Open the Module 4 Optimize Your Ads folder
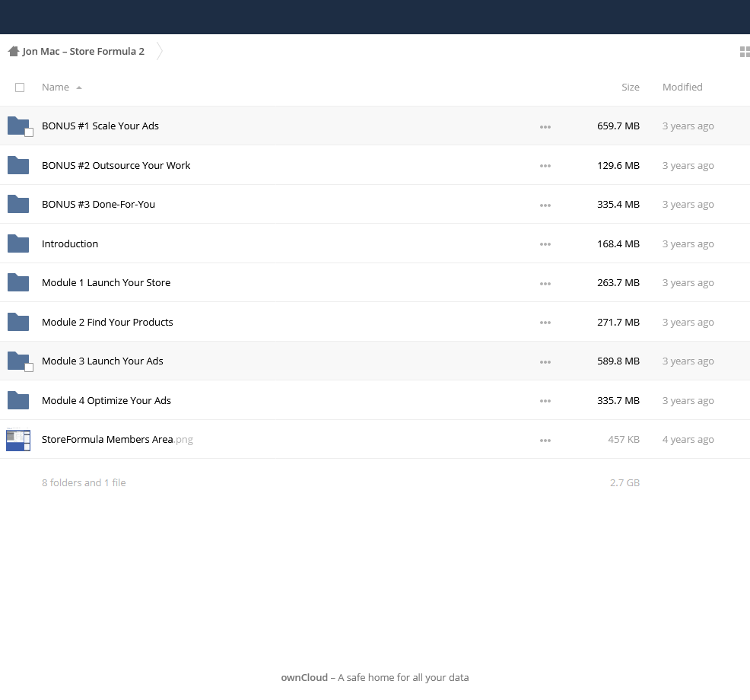The image size is (750, 700). 106,400
